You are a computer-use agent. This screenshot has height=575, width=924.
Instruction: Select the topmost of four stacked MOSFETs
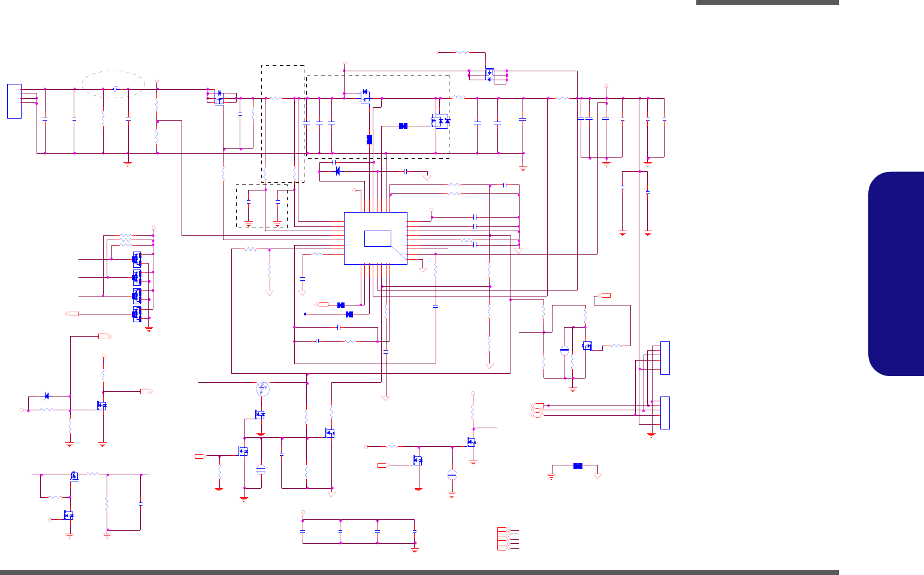[137, 259]
